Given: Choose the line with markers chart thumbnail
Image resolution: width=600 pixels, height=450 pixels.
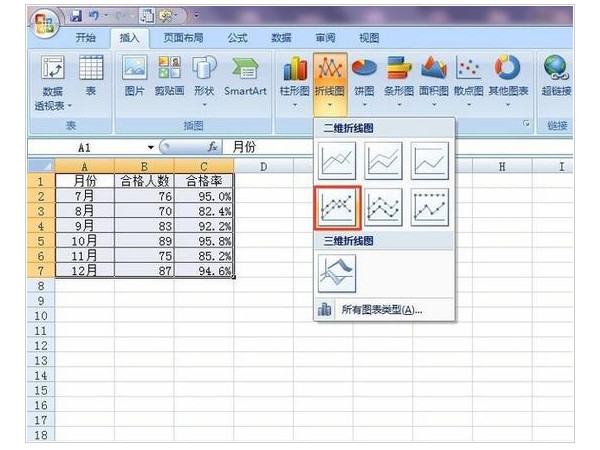Looking at the screenshot, I should [337, 208].
